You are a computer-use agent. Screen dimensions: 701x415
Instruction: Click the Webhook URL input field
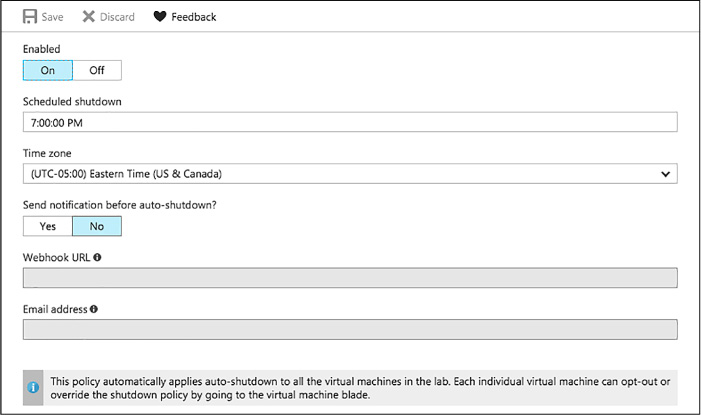pyautogui.click(x=350, y=278)
